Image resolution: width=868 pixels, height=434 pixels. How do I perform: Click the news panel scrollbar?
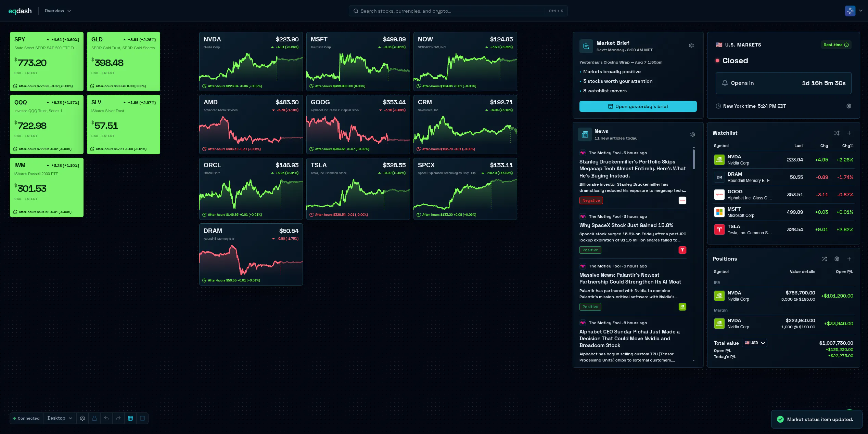tap(693, 159)
